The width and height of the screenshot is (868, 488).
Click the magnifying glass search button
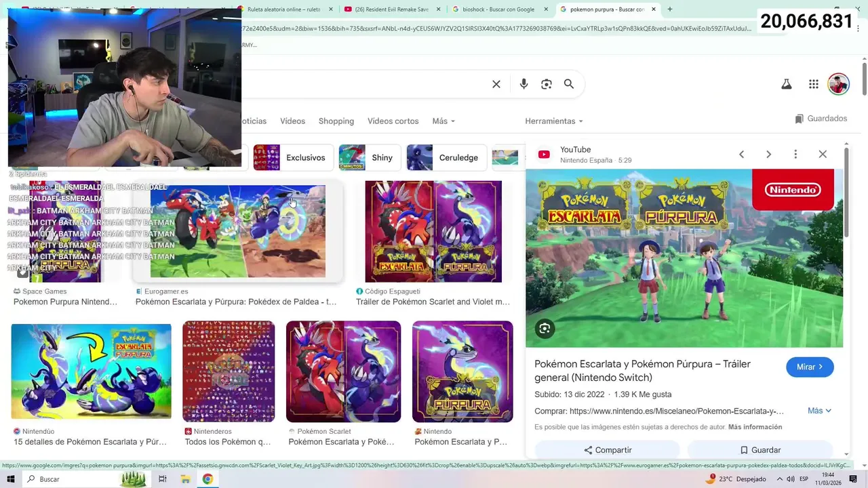pos(569,84)
